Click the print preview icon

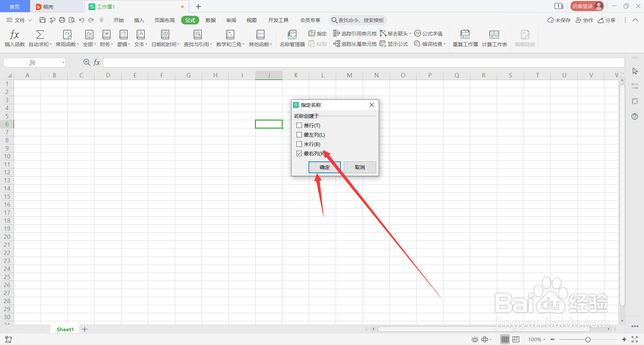(72, 20)
